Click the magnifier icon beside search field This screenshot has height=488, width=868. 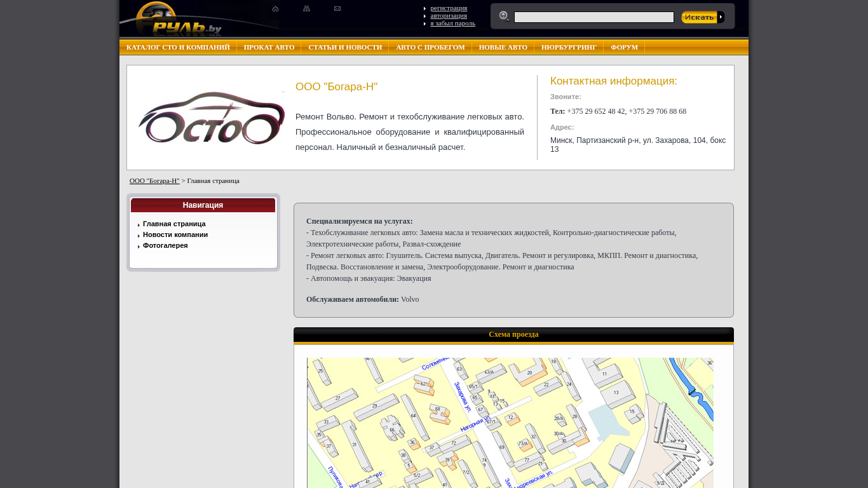coord(504,17)
